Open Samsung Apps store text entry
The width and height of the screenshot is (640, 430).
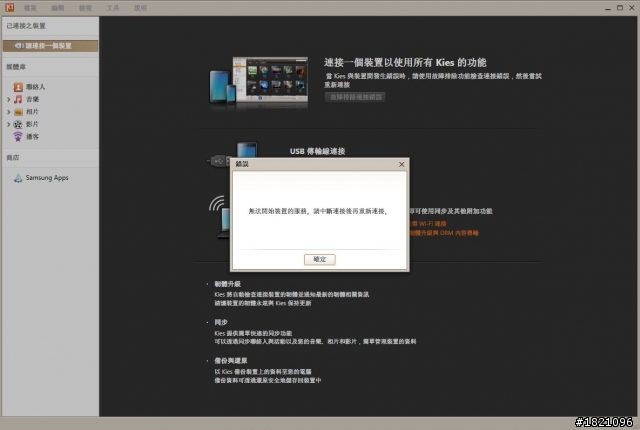pos(47,178)
